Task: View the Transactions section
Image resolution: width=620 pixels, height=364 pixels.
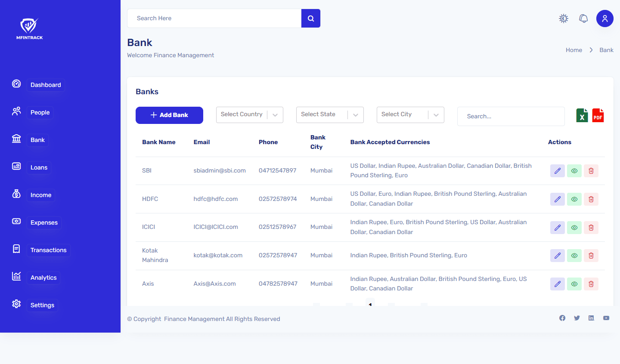Action: (48, 250)
